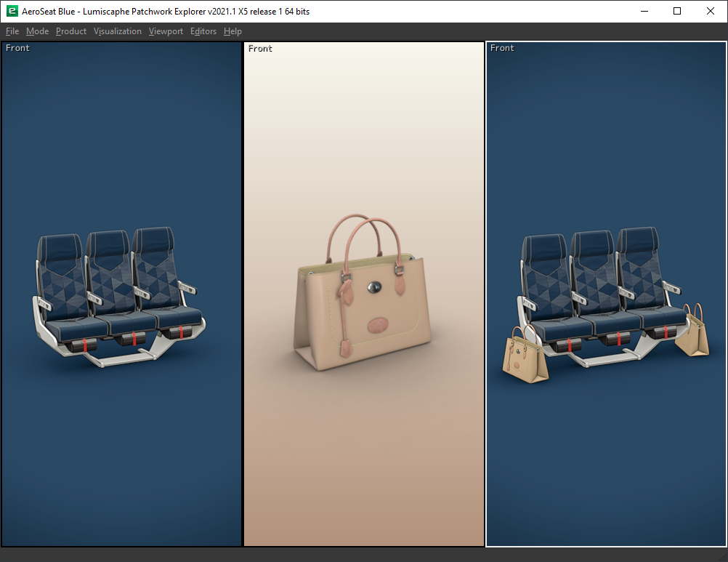Open the Mode menu

(x=37, y=31)
